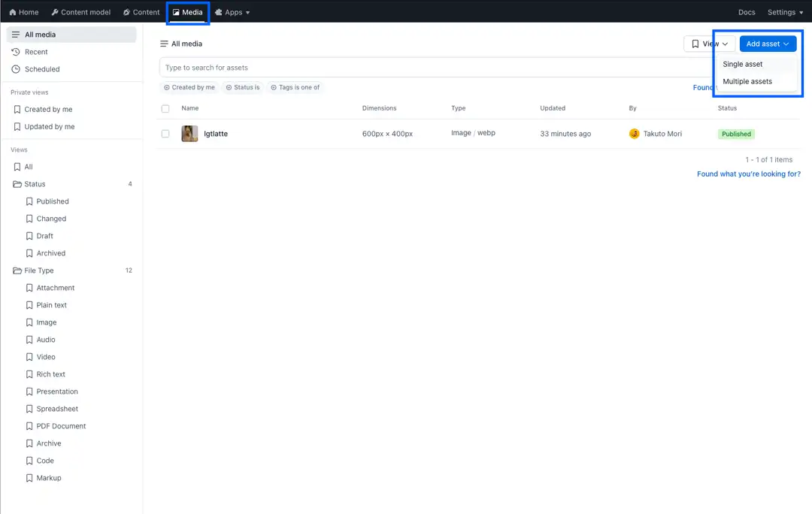Click the Recent clock icon in sidebar
Viewport: 812px width, 514px height.
pyautogui.click(x=16, y=52)
